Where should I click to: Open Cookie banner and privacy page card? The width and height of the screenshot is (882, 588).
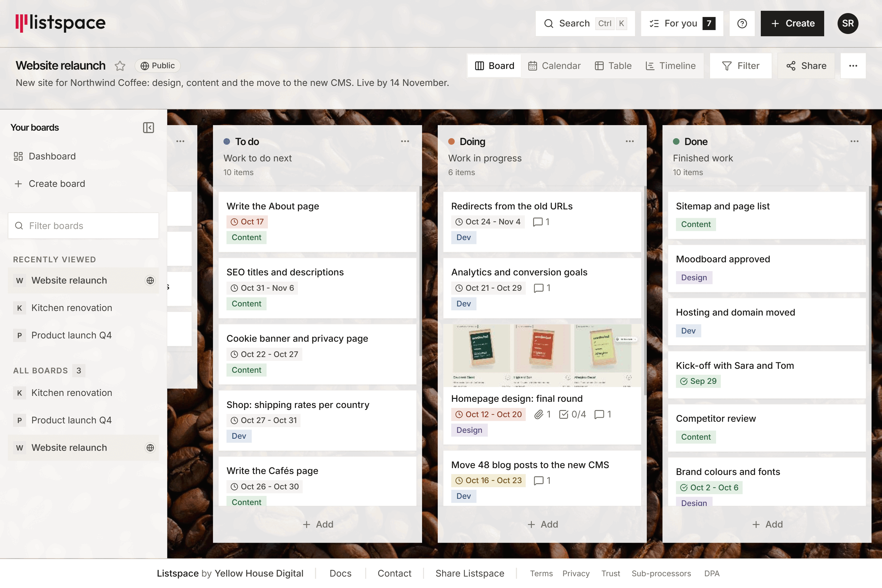(317, 354)
